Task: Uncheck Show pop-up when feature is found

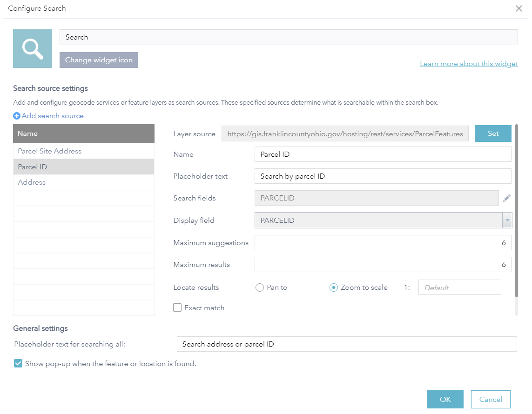Action: (18, 364)
